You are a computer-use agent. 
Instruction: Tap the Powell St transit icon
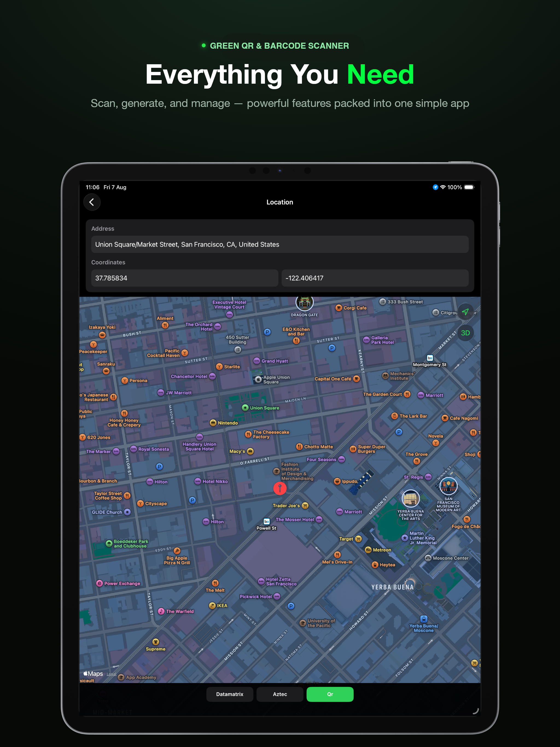coord(267,521)
